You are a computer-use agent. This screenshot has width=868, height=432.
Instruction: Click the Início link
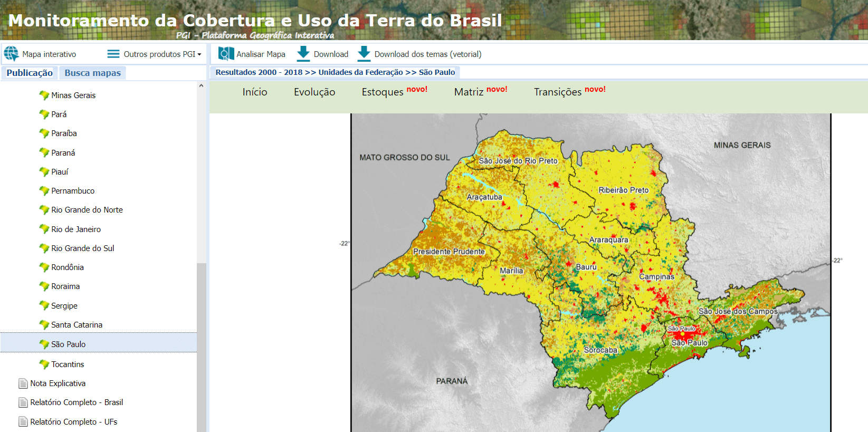[255, 92]
